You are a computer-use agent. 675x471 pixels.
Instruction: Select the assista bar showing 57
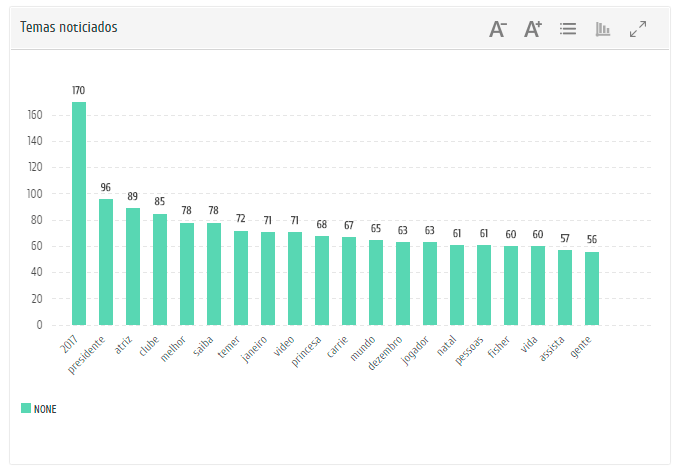coord(565,287)
